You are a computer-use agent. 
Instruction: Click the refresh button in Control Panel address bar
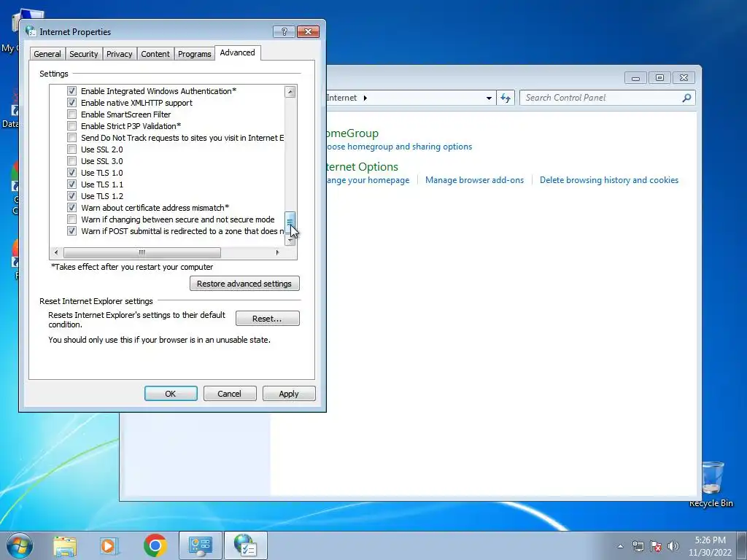[505, 98]
